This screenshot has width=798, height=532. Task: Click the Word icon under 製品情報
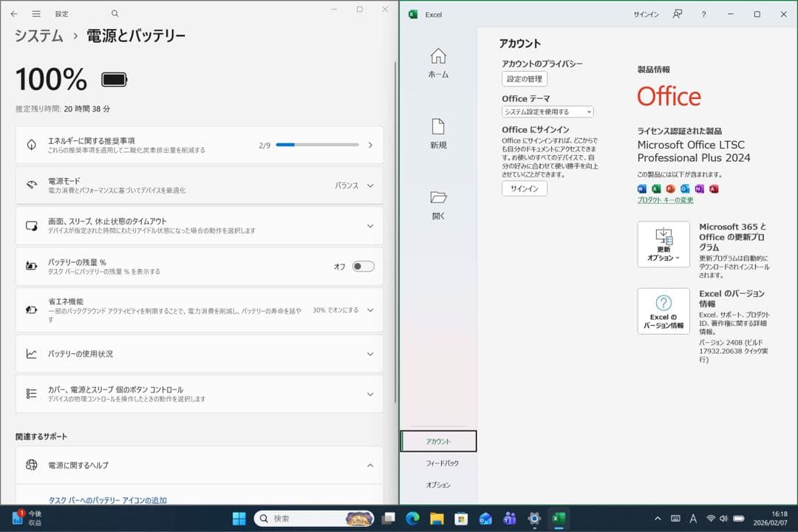click(641, 188)
